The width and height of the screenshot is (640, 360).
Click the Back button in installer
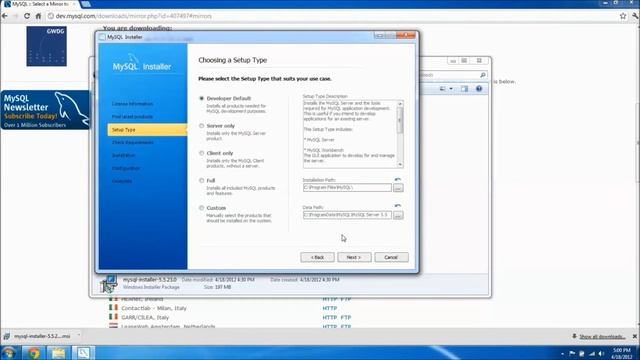[x=317, y=257]
